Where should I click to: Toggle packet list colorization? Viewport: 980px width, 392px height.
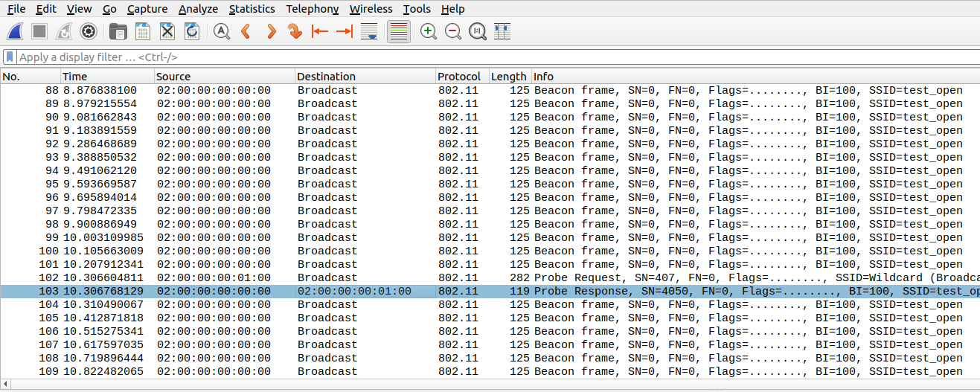tap(399, 31)
